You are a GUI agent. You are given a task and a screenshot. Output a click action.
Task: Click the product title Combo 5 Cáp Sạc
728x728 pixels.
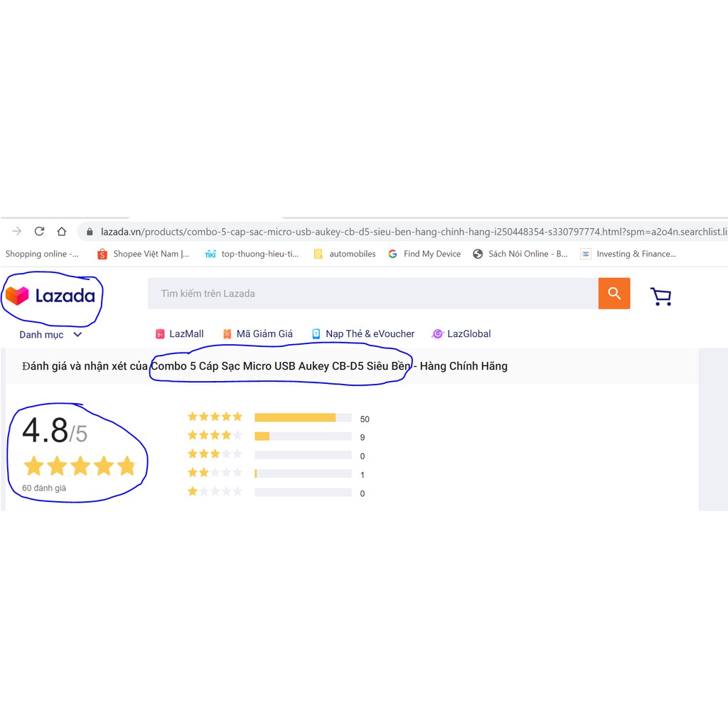point(281,366)
